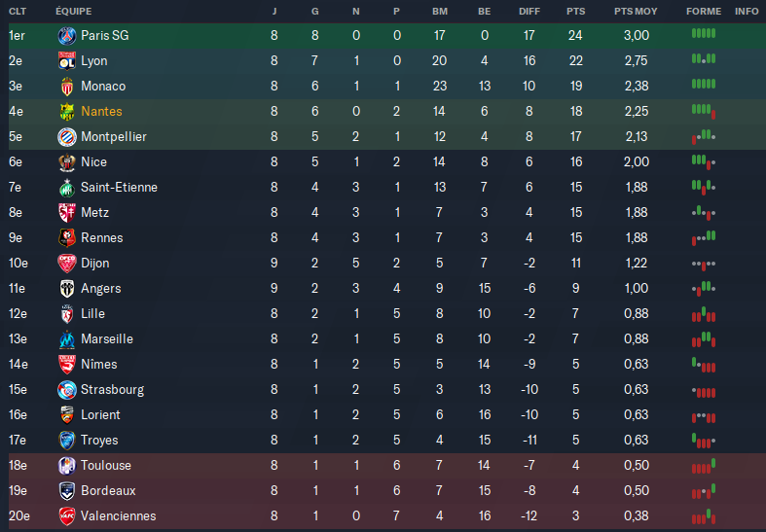Image resolution: width=766 pixels, height=532 pixels.
Task: Open the Nice team link
Action: click(x=93, y=162)
